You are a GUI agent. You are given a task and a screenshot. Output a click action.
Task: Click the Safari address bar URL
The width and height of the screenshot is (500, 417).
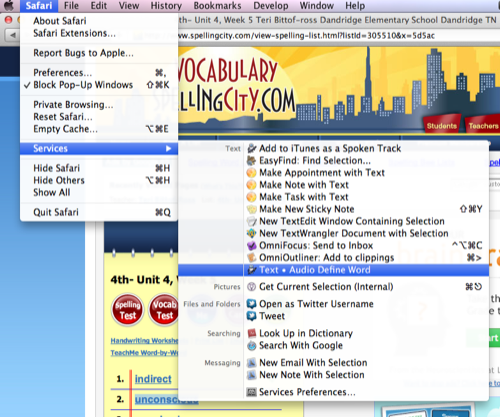[x=307, y=36]
